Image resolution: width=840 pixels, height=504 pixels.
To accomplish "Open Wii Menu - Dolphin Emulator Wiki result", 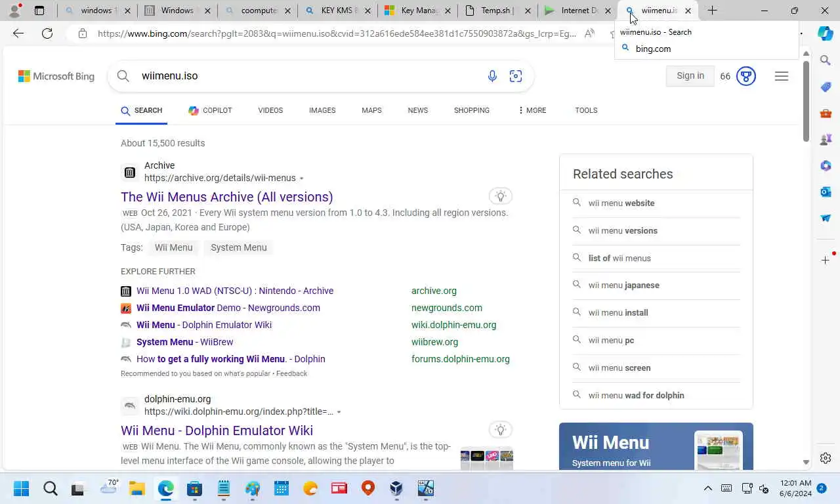I will (x=217, y=430).
